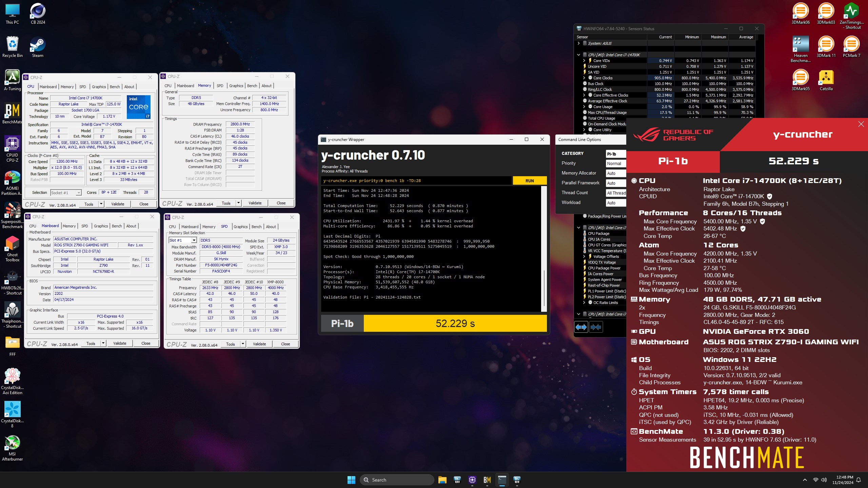Open 3DMark06 desktop shortcut

click(x=801, y=14)
